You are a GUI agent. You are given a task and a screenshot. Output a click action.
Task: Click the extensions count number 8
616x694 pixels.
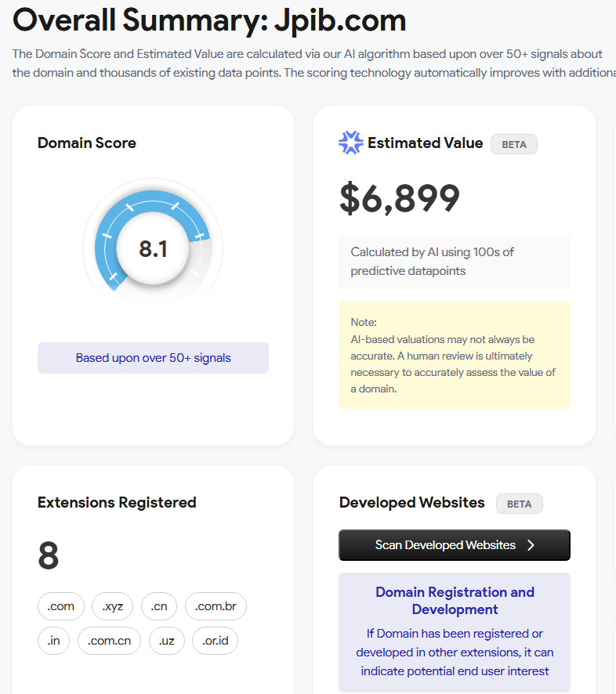(x=49, y=555)
